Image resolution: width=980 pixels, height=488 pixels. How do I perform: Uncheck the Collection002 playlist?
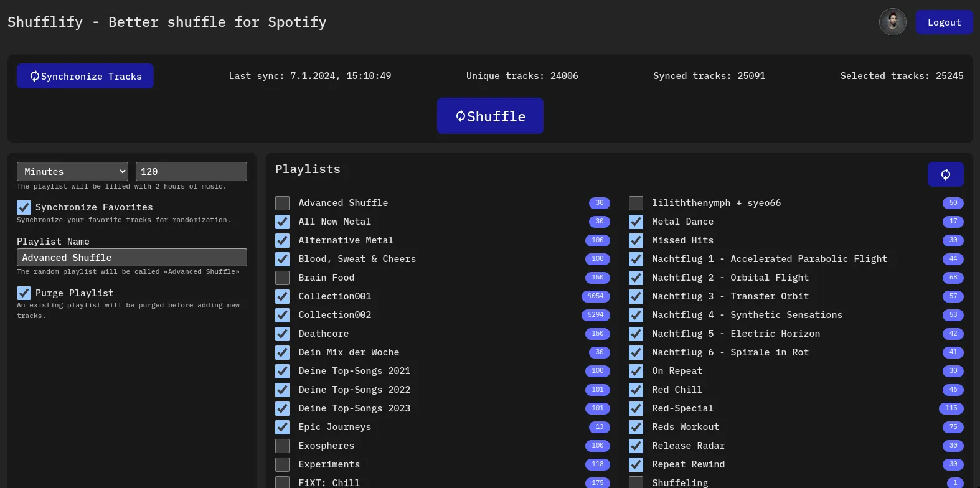click(282, 315)
